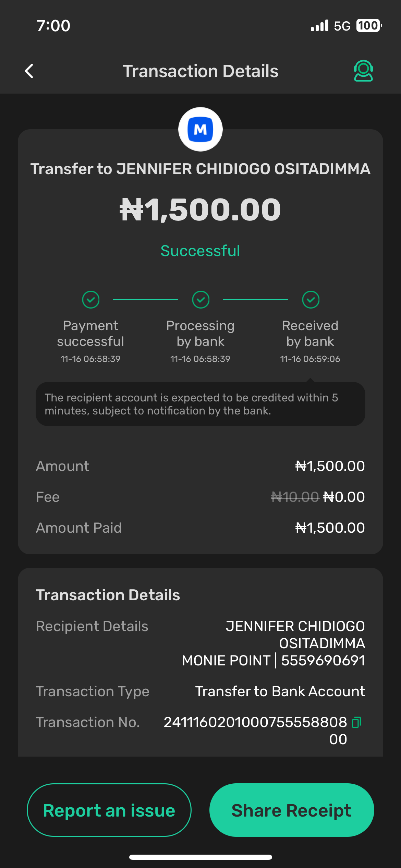Tap the cellular signal bars
401x868 pixels.
pyautogui.click(x=319, y=26)
